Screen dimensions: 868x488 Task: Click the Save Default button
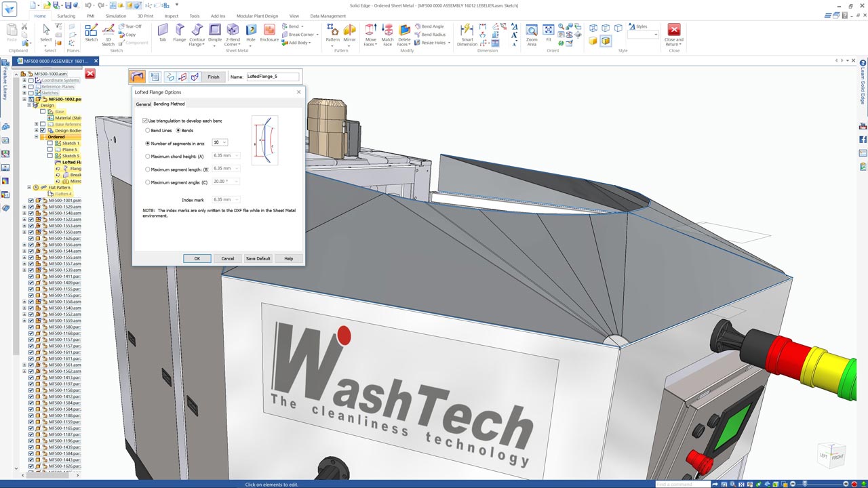(x=258, y=258)
